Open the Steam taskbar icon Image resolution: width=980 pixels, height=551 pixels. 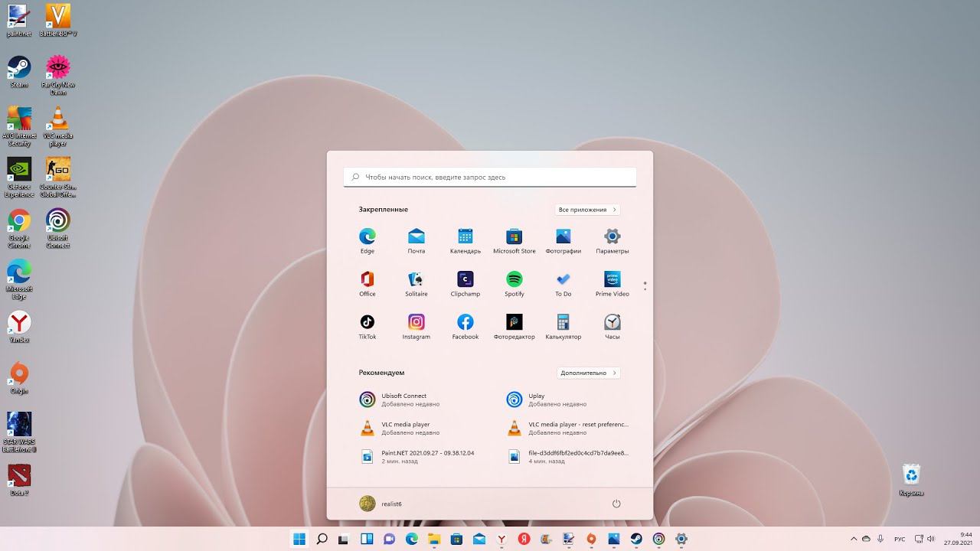point(636,539)
